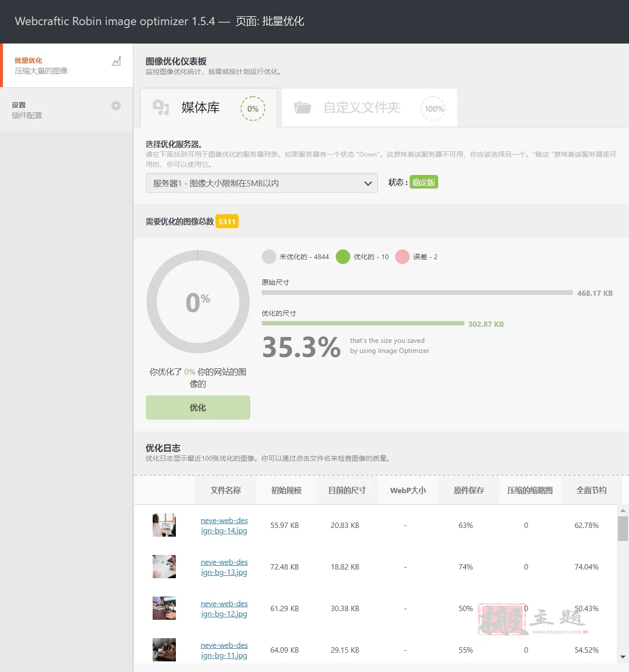The image size is (629, 672).
Task: Click the 468.17 KB original size value
Action: 595,293
